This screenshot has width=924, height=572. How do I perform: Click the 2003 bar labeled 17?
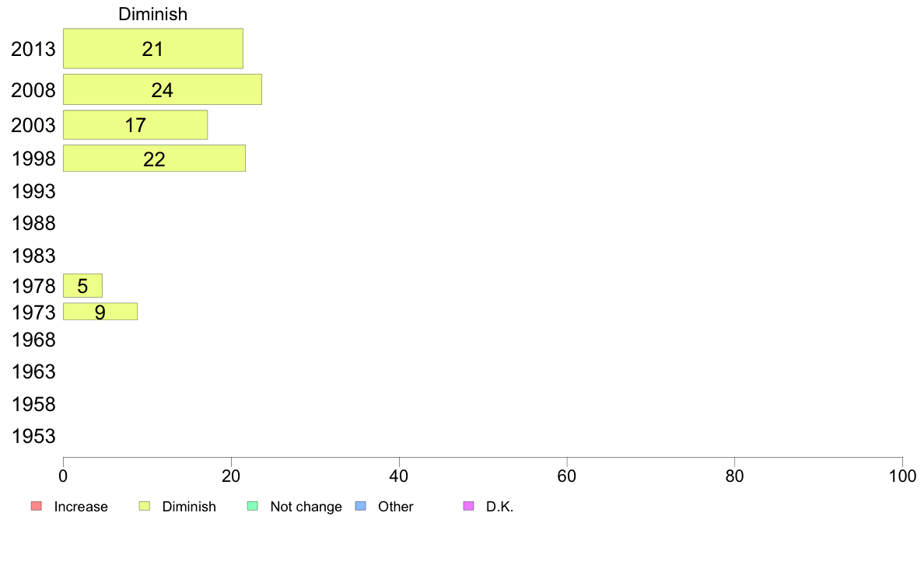click(x=135, y=124)
